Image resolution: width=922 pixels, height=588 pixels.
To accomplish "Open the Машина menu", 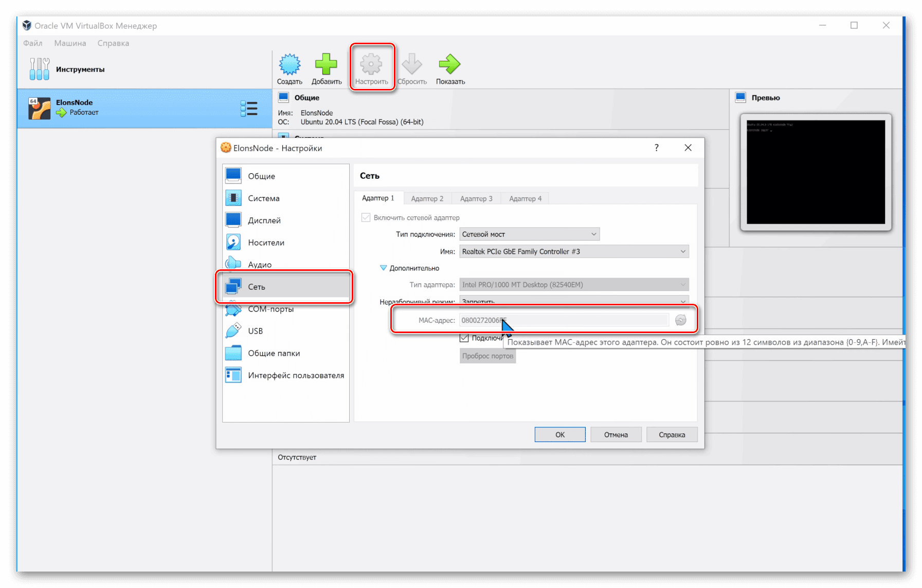I will pyautogui.click(x=70, y=43).
